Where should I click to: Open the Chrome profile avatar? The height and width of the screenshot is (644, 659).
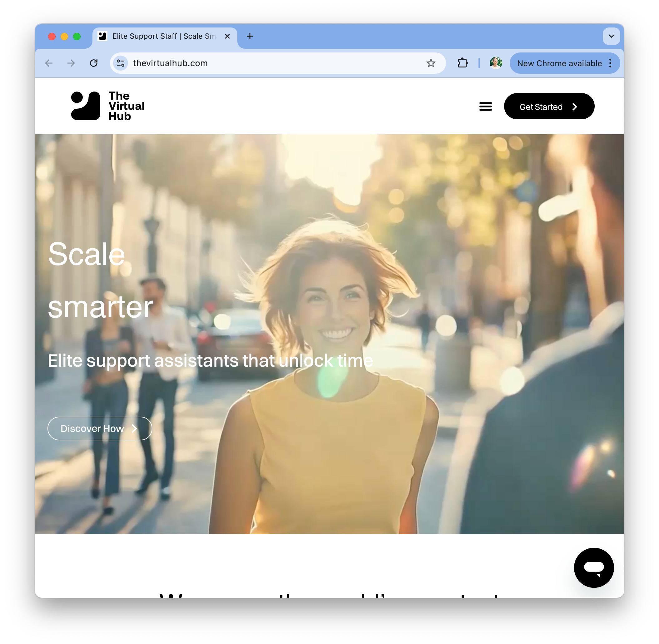pos(495,63)
